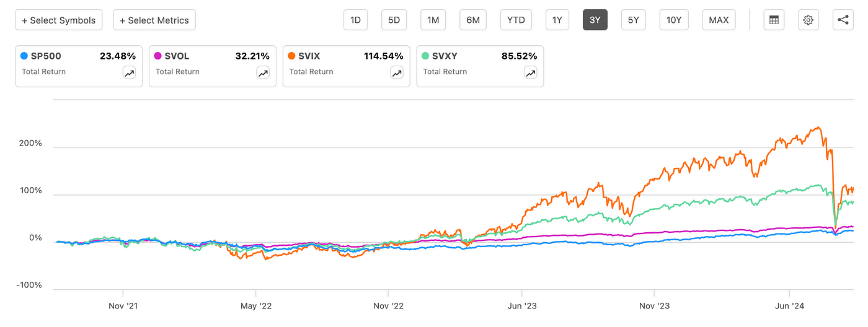868x327 pixels.
Task: Choose the 10Y time range
Action: [x=674, y=20]
